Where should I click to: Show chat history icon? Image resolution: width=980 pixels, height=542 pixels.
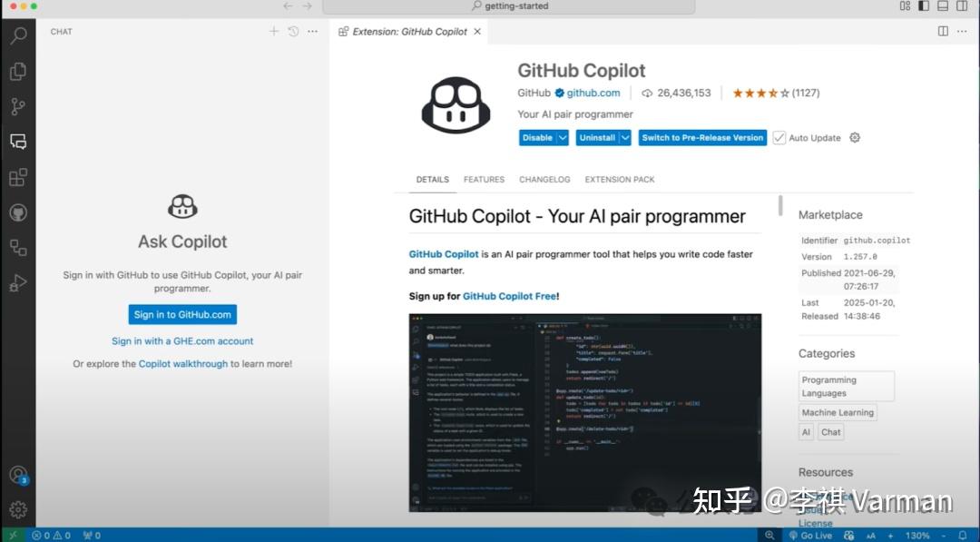tap(293, 31)
